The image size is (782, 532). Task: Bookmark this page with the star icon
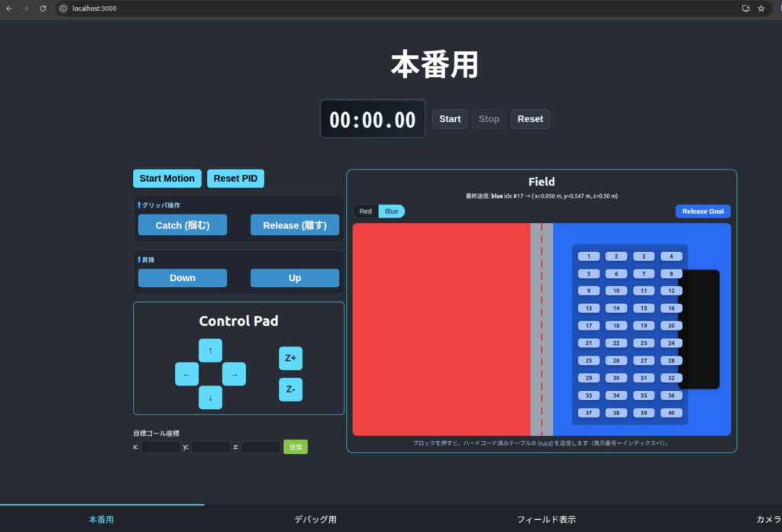pyautogui.click(x=761, y=8)
